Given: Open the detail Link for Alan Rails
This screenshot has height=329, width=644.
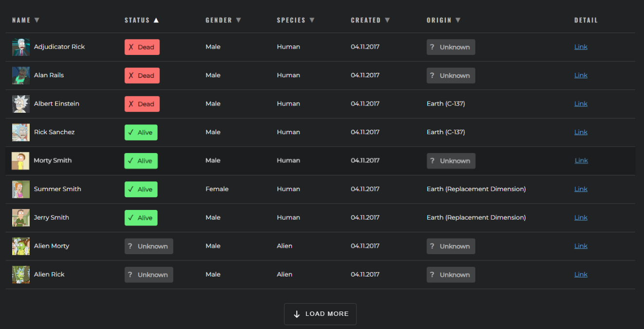Looking at the screenshot, I should point(581,75).
